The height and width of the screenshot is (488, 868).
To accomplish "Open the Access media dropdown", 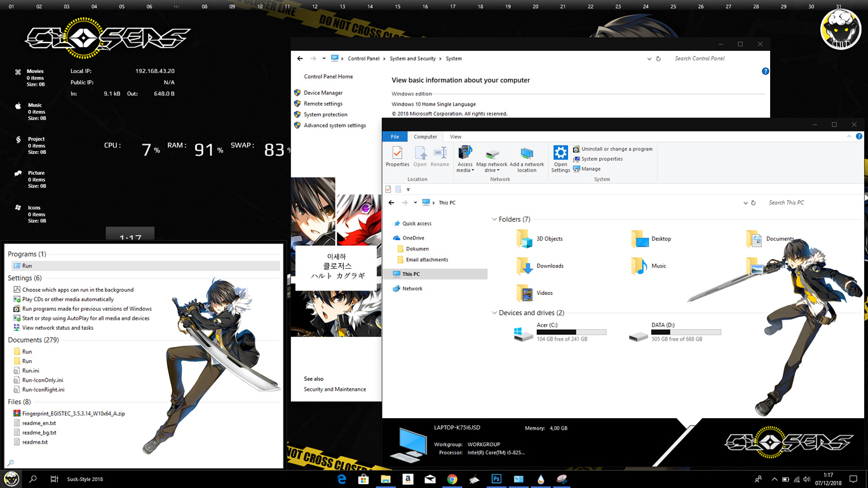I will (465, 159).
